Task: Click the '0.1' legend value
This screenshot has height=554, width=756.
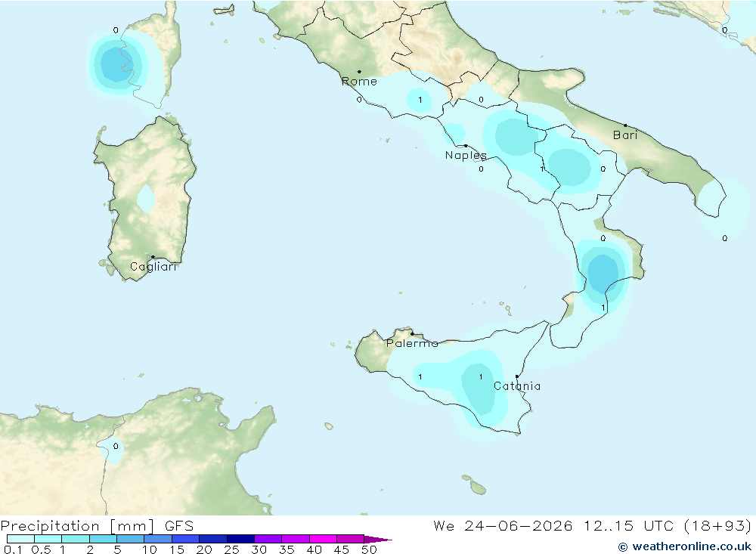Action: click(13, 549)
